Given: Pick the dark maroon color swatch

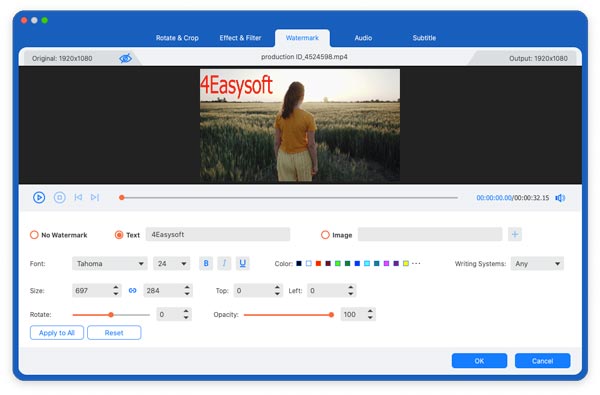Looking at the screenshot, I should (328, 263).
